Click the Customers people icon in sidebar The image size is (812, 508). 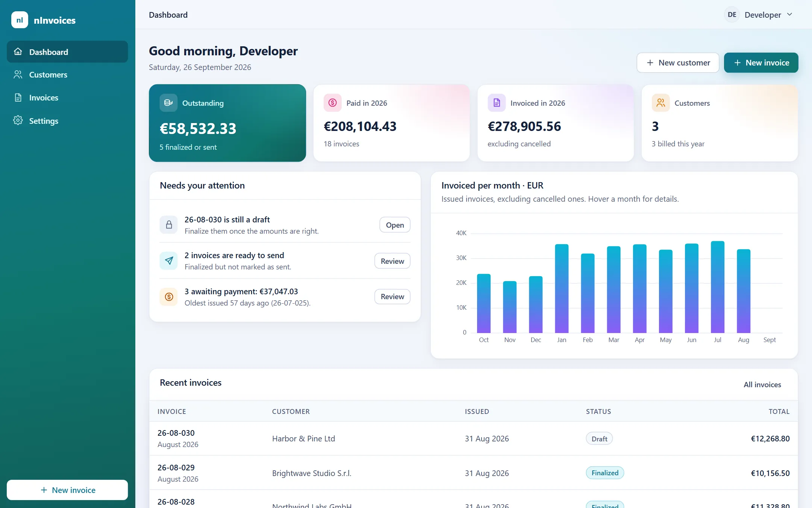(18, 75)
